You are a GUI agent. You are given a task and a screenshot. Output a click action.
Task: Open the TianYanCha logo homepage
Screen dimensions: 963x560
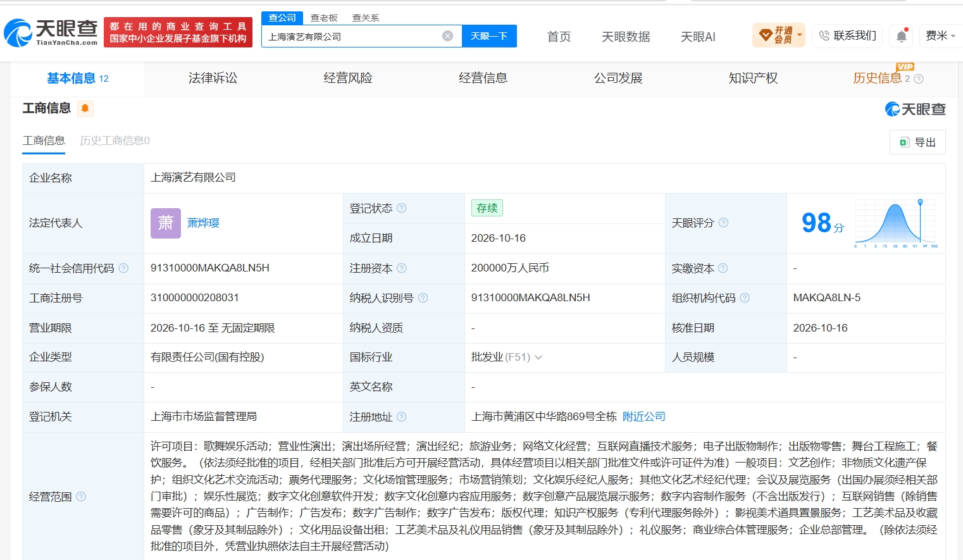[x=51, y=32]
